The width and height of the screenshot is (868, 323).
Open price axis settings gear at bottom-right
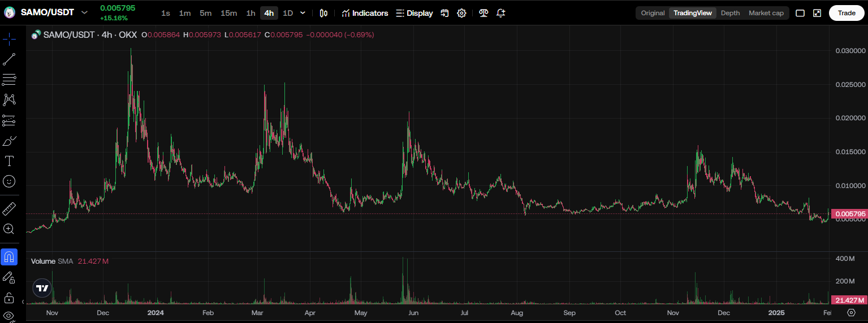851,312
